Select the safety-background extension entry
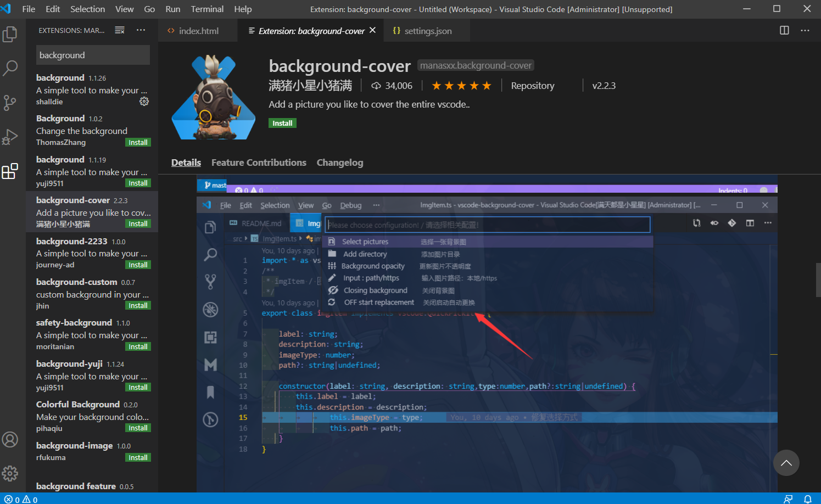The height and width of the screenshot is (504, 821). click(92, 334)
